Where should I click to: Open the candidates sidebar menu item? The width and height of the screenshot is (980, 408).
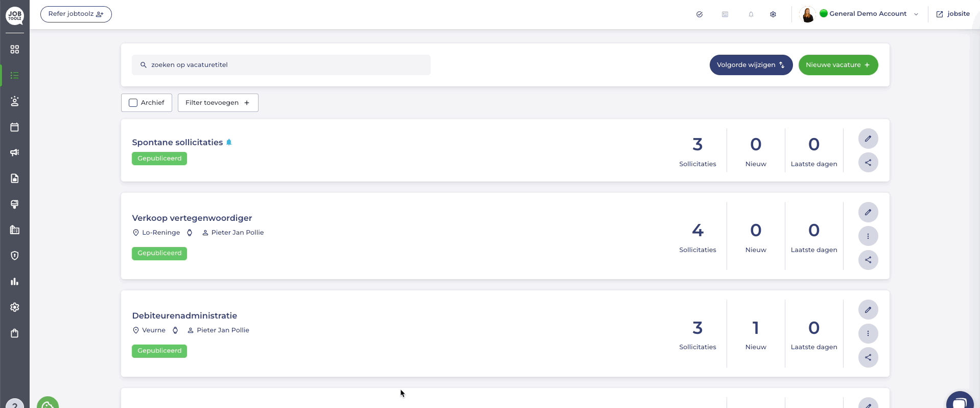(15, 101)
